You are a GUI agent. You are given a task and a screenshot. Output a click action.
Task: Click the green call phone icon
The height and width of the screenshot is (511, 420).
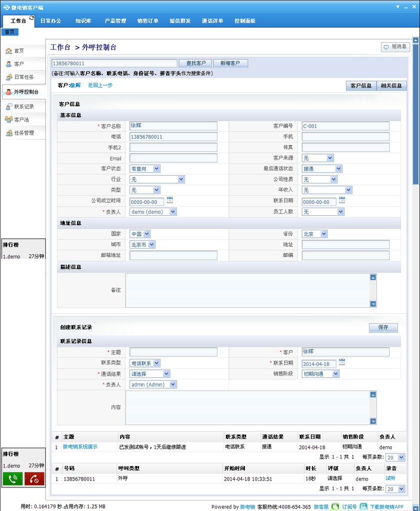(x=12, y=479)
